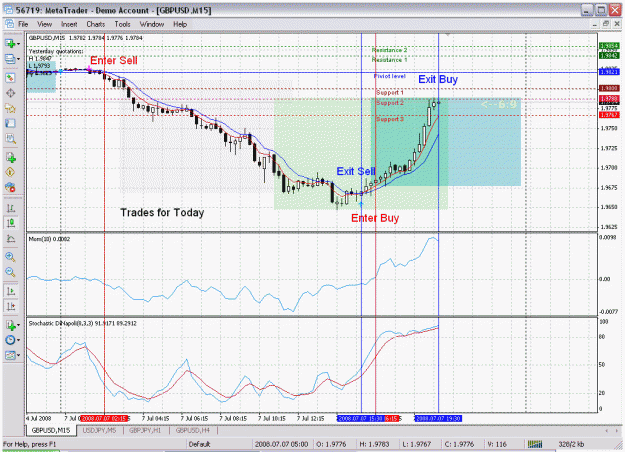Select the "Enter Sell" chart label

[x=114, y=61]
